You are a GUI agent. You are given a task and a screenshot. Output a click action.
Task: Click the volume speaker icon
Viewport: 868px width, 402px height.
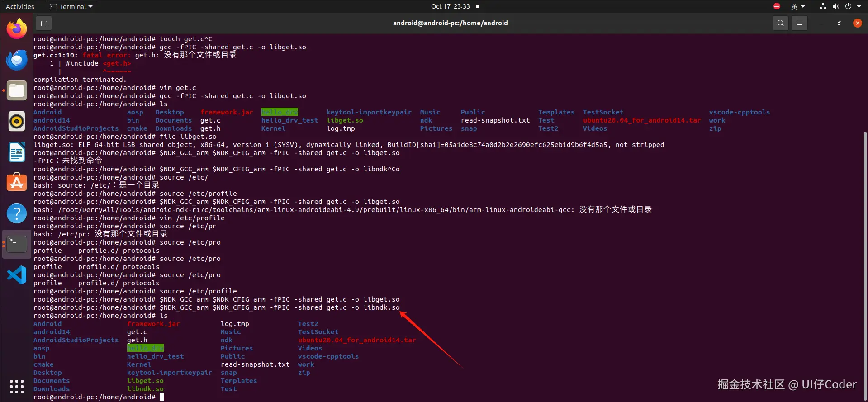point(835,6)
